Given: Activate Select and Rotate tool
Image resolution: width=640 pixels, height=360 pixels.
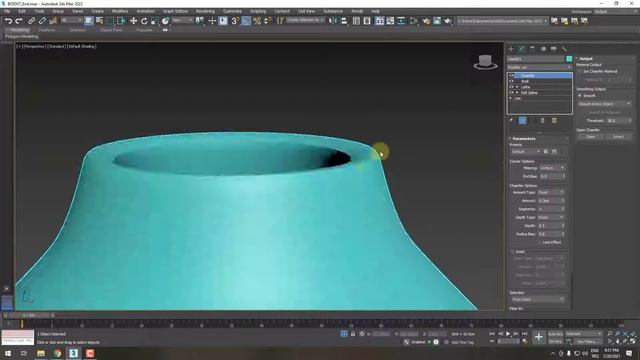Looking at the screenshot, I should click(144, 21).
